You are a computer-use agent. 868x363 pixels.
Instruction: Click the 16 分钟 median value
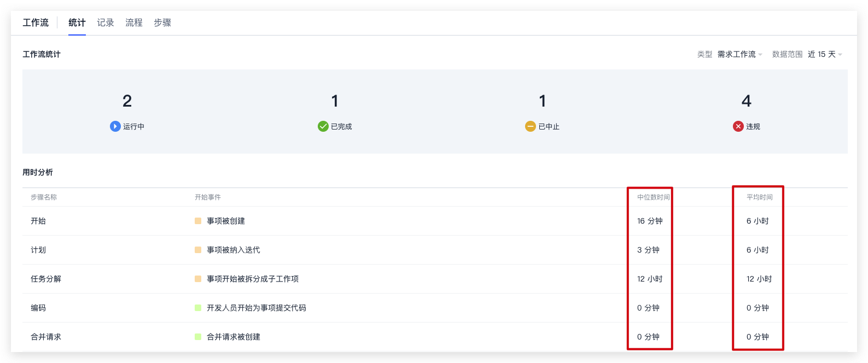650,221
